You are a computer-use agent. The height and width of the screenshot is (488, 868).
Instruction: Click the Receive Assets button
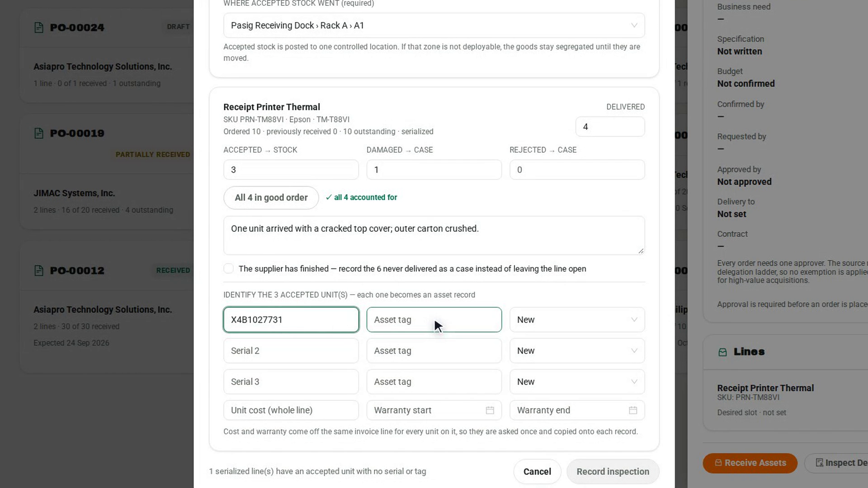click(x=750, y=463)
